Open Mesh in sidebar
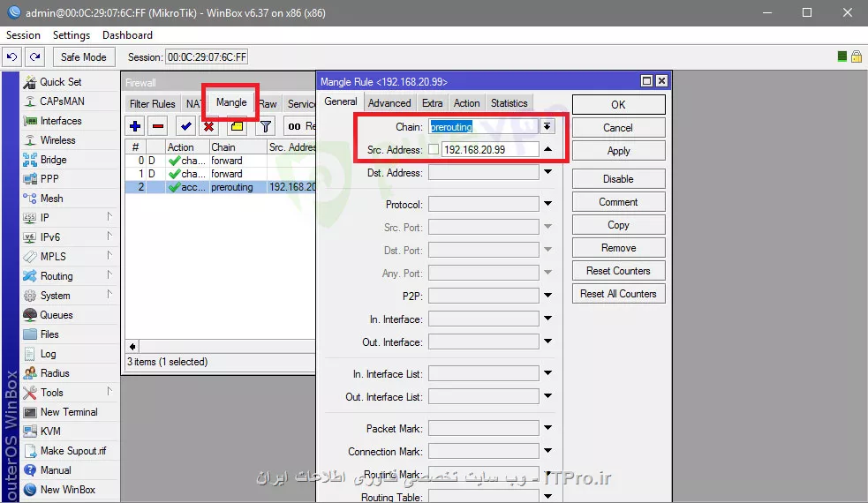The height and width of the screenshot is (503, 868). pyautogui.click(x=51, y=198)
